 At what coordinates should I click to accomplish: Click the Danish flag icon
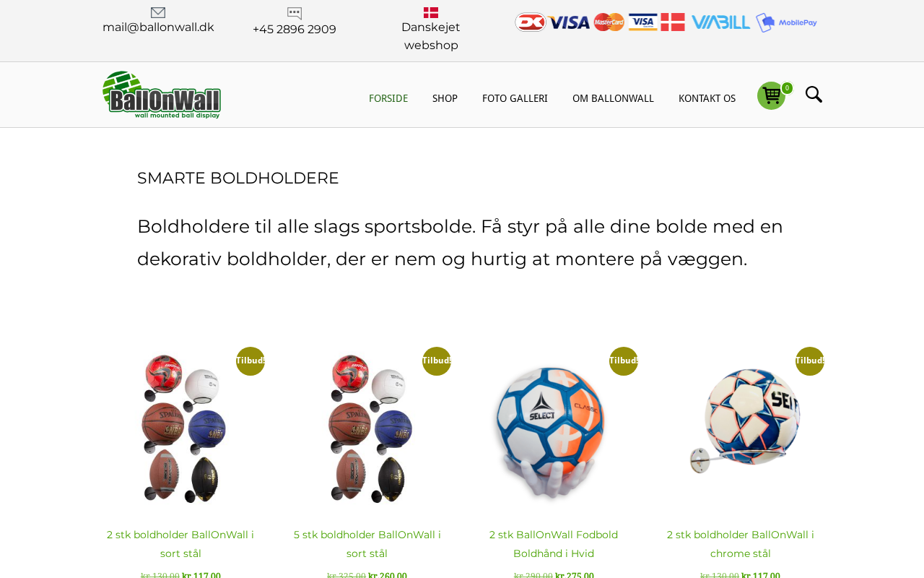point(431,12)
